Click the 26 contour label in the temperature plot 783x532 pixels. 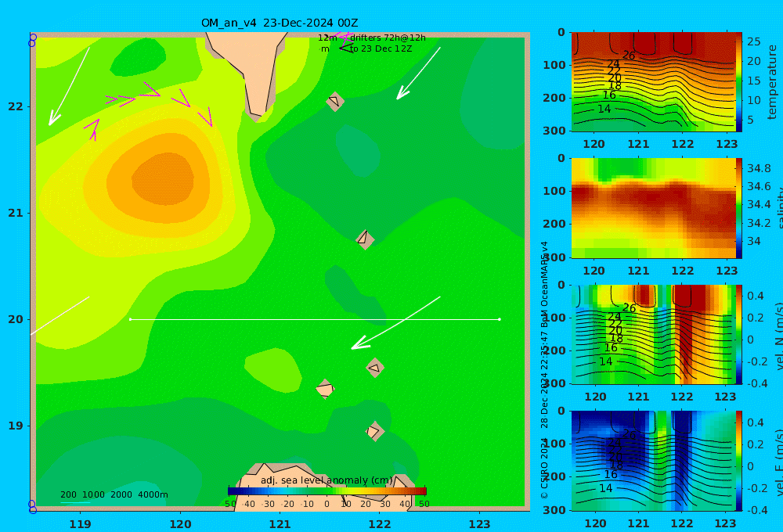coord(629,56)
